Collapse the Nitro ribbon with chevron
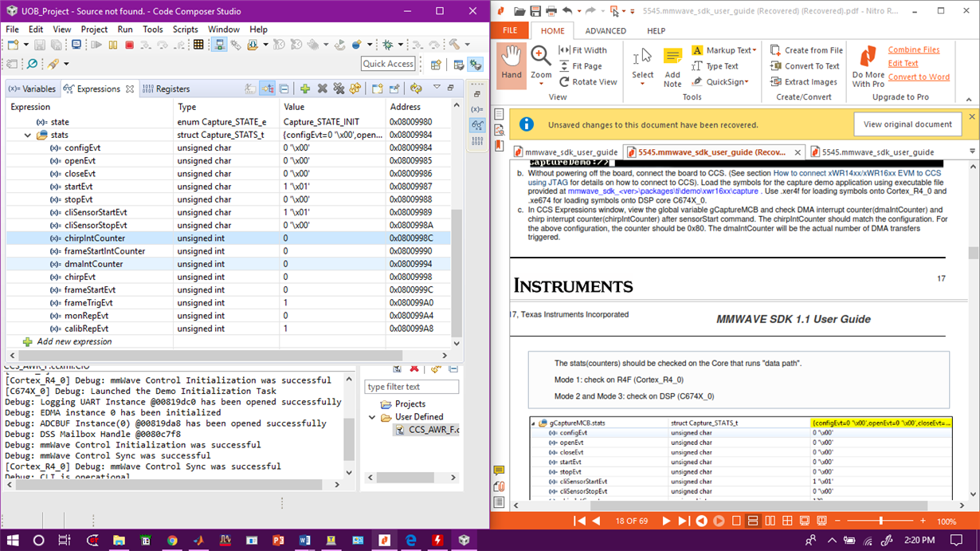Screen dimensions: 980x551 tap(969, 99)
